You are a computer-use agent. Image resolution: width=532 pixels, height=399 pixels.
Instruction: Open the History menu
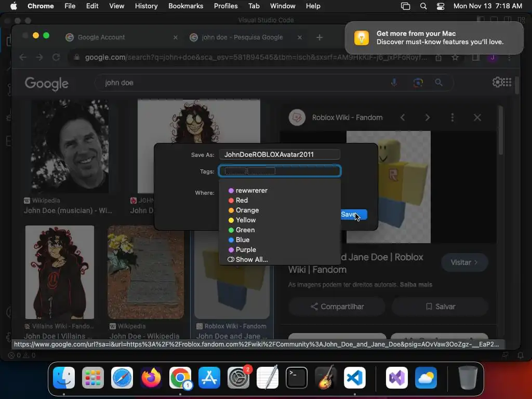(146, 6)
